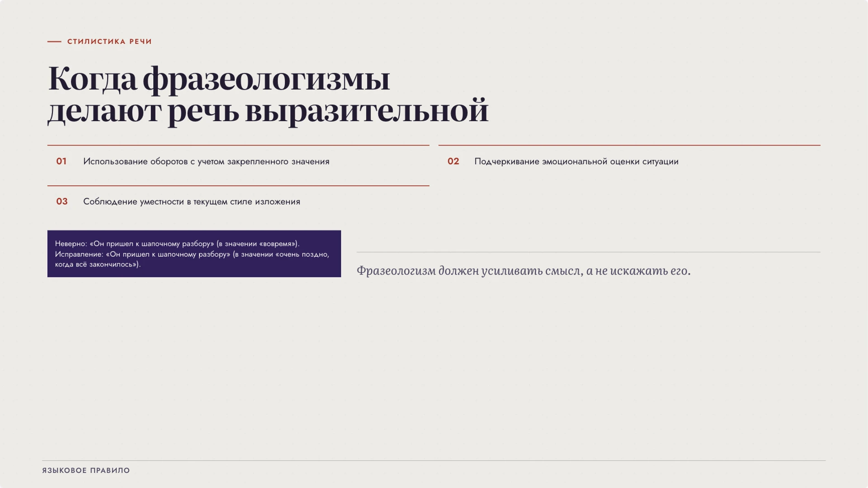Click the item 'Использование оборотов с учетом закрепленного значения'

(x=206, y=162)
